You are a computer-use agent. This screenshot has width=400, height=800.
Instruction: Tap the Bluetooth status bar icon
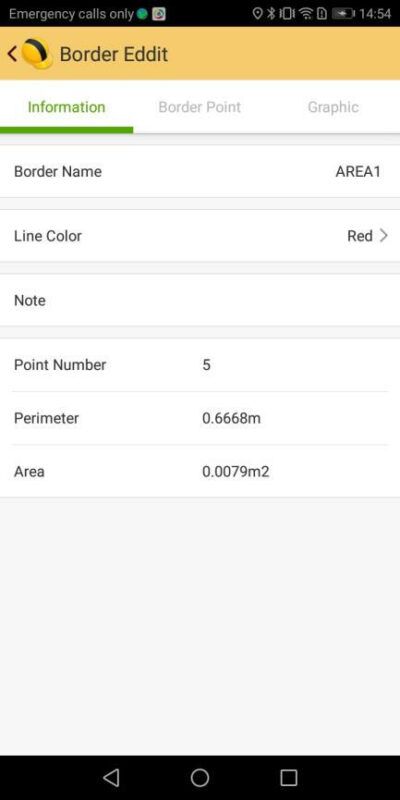[x=271, y=14]
